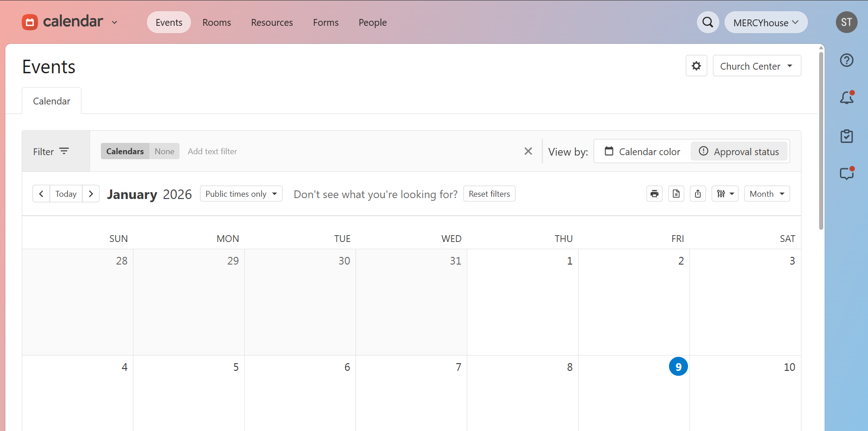The height and width of the screenshot is (431, 868).
Task: Switch view to Calendar color
Action: click(643, 152)
